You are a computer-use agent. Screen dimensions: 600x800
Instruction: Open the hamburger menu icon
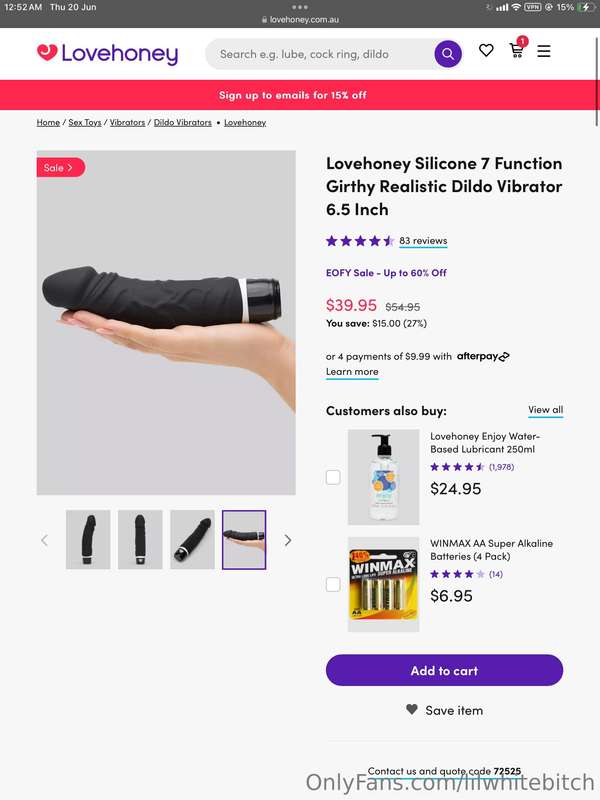pos(544,51)
